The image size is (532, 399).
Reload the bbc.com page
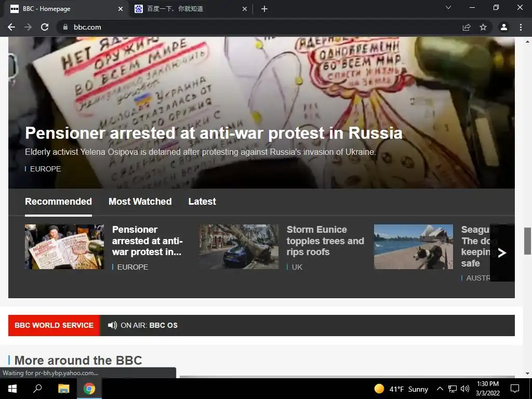pos(45,27)
